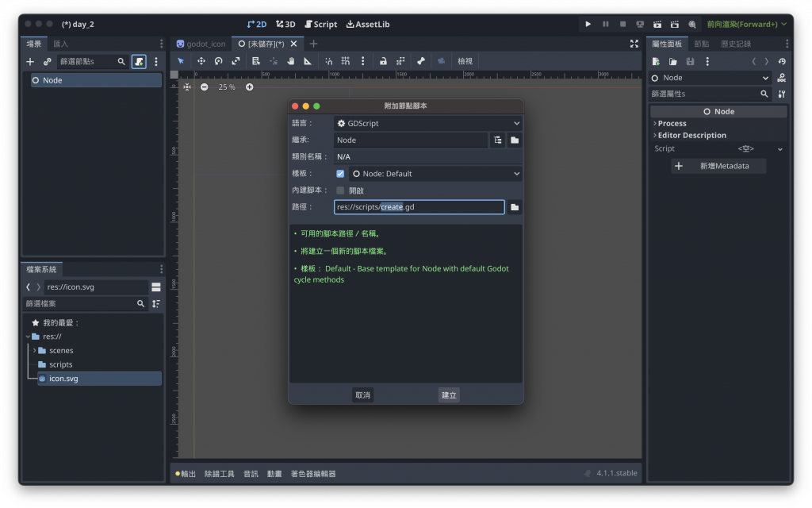This screenshot has height=508, width=812.
Task: Toggle Smart Snap in canvas toolbar
Action: pyautogui.click(x=329, y=61)
